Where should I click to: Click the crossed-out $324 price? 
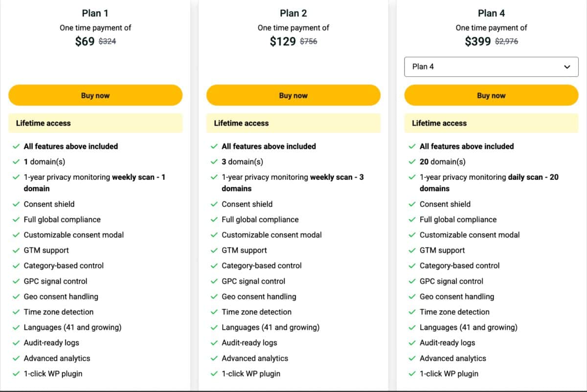(107, 42)
